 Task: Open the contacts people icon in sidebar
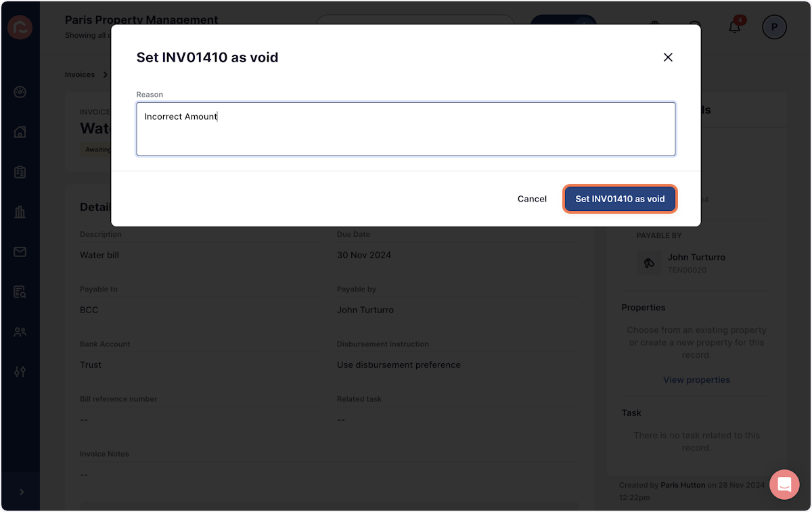point(20,332)
